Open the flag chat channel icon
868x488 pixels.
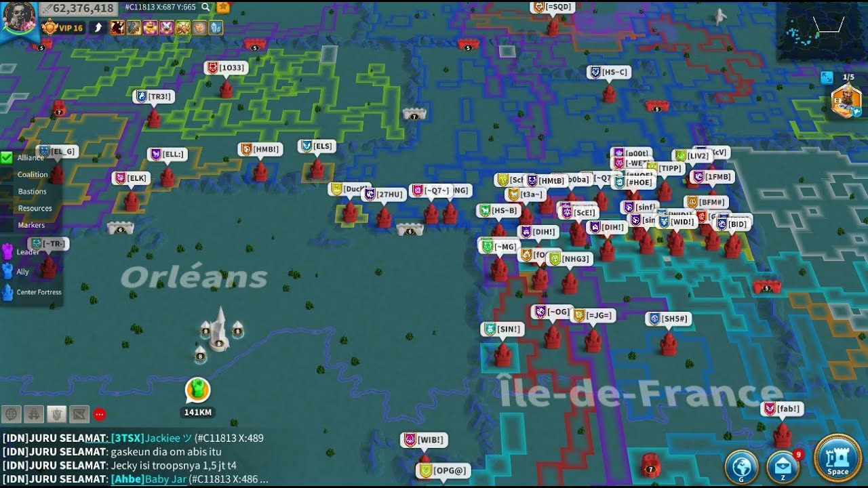coord(79,413)
